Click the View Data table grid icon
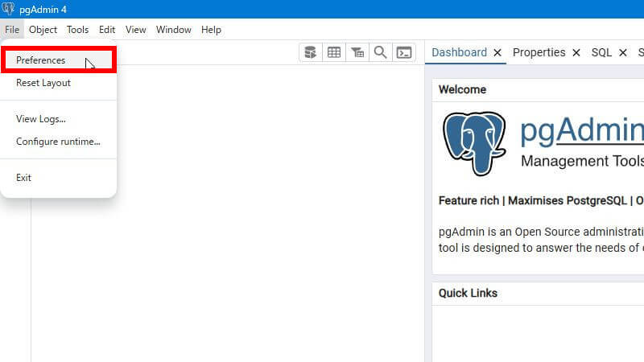The height and width of the screenshot is (362, 644). pos(334,52)
